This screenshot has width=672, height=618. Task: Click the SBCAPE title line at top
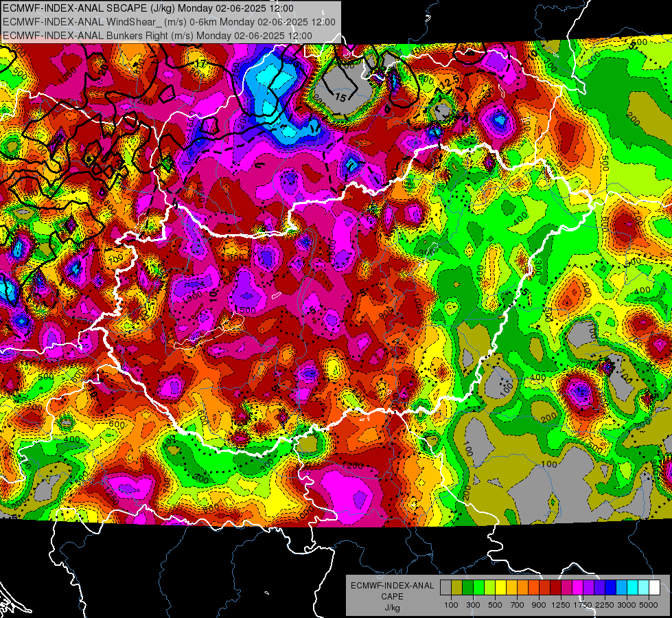coord(148,8)
